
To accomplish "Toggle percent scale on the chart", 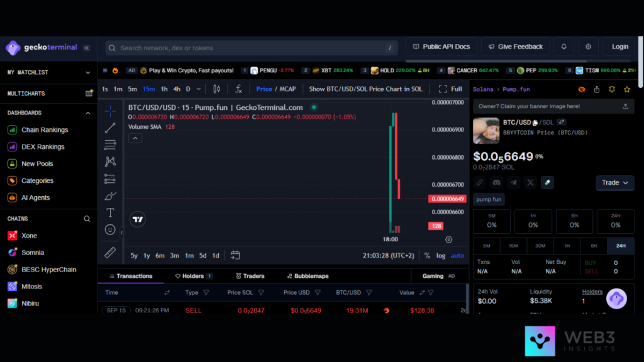I will (x=427, y=255).
